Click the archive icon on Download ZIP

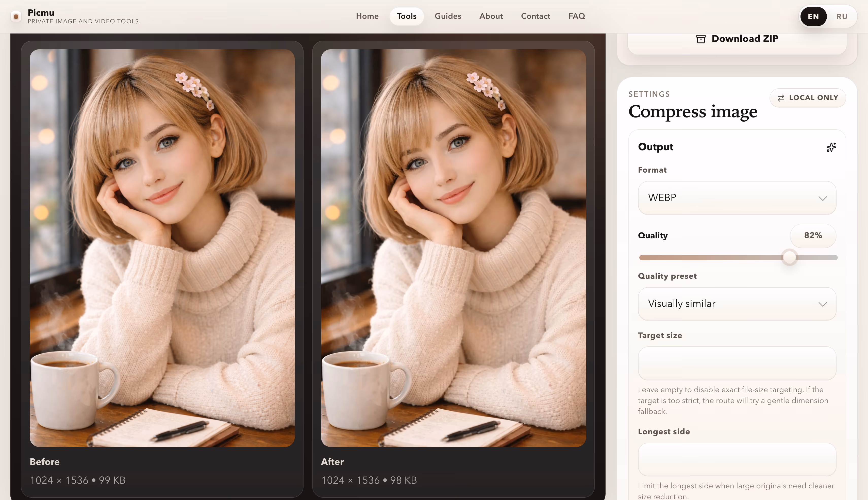pyautogui.click(x=701, y=39)
